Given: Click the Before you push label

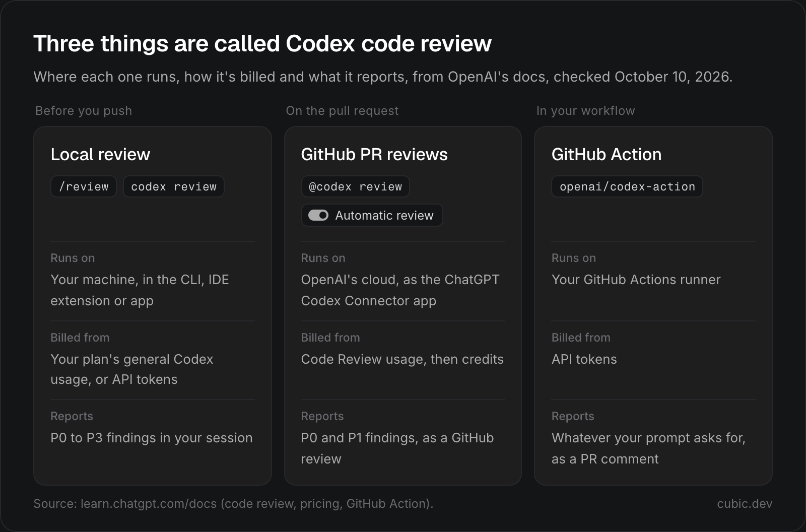Looking at the screenshot, I should tap(84, 111).
